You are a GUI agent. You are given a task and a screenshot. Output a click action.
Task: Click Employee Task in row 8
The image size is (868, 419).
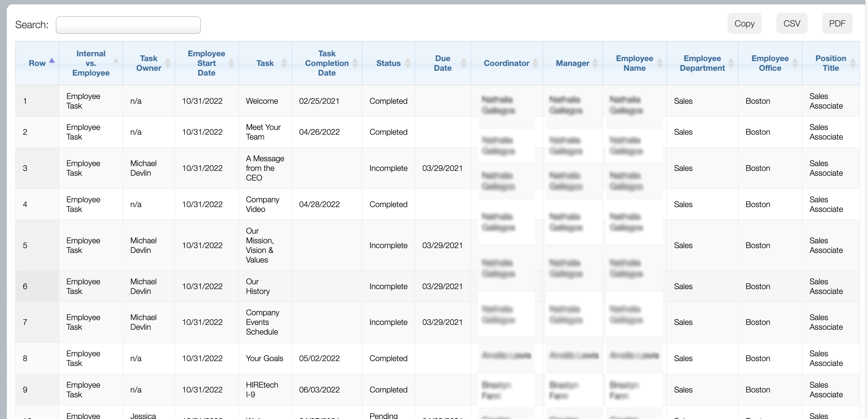(83, 358)
